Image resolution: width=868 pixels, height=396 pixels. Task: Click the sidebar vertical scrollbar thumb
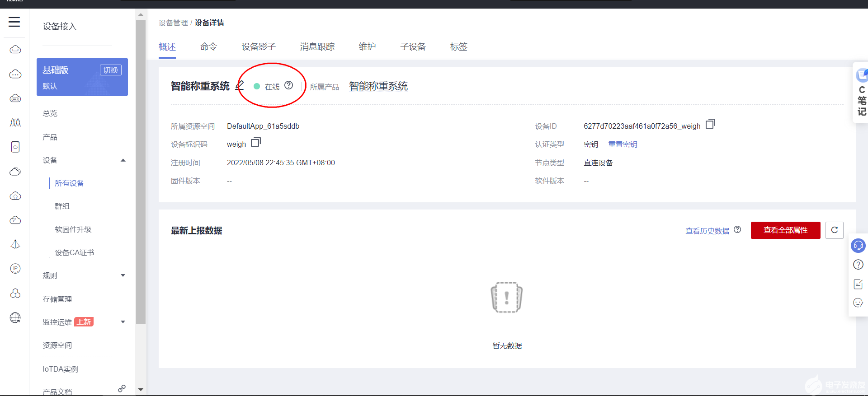[141, 172]
